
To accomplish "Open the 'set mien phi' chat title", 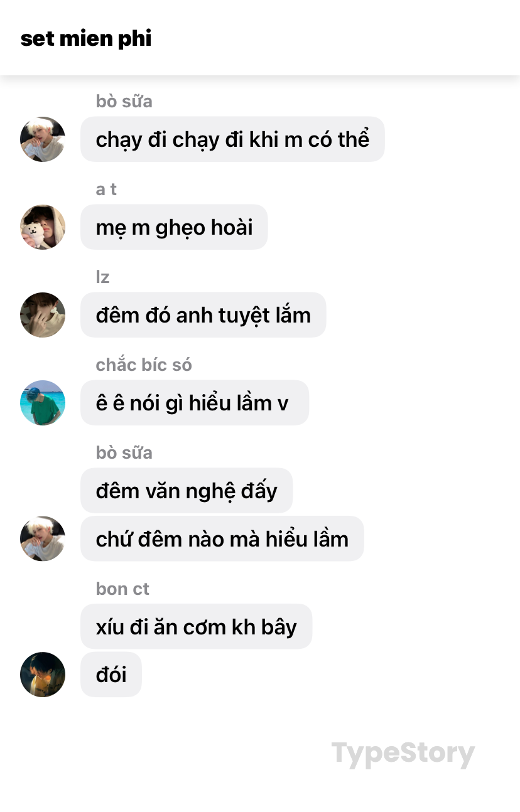I will point(86,38).
